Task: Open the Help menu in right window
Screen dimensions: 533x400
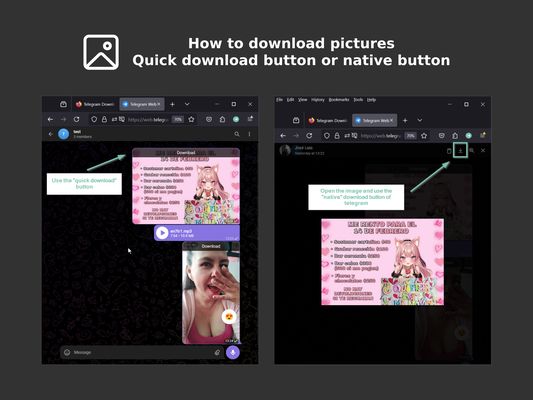Action: 372,100
